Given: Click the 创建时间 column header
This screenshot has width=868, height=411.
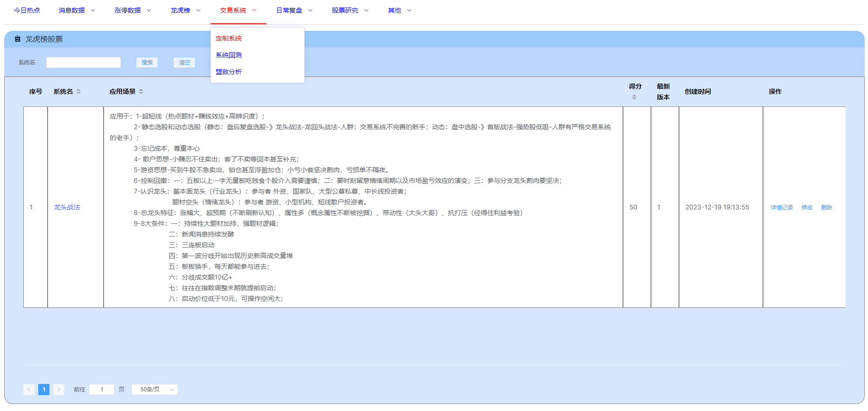Looking at the screenshot, I should (698, 91).
